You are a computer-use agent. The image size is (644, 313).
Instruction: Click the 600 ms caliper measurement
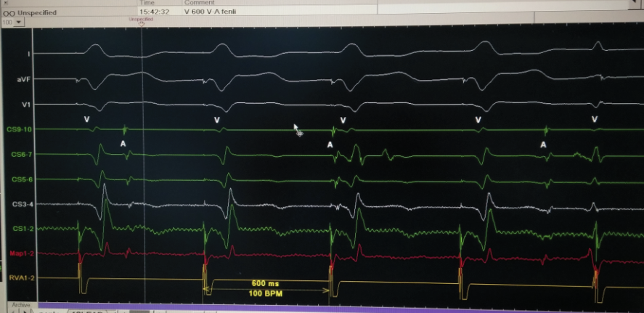tap(265, 283)
